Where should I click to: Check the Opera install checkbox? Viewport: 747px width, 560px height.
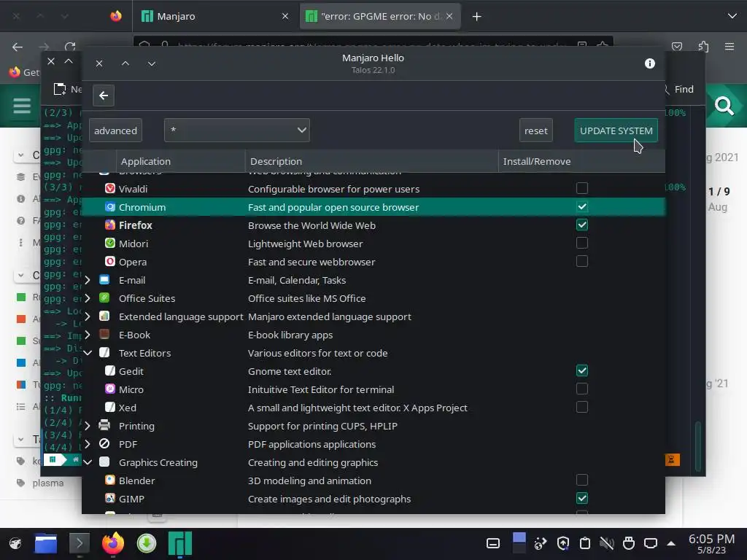click(x=581, y=261)
